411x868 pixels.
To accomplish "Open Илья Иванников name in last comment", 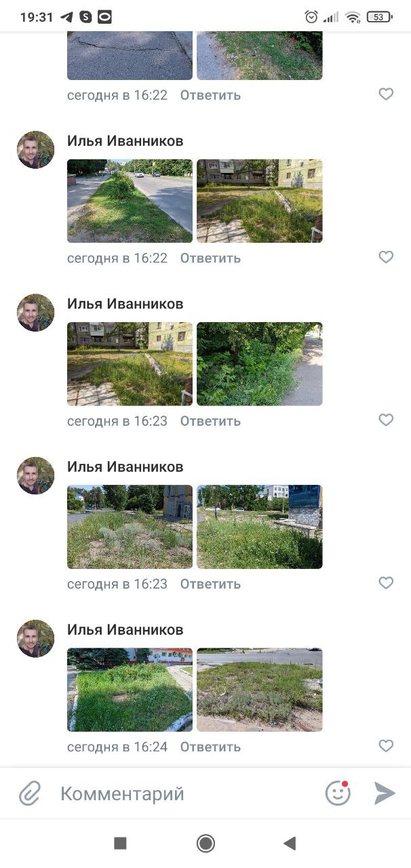I will [x=125, y=629].
